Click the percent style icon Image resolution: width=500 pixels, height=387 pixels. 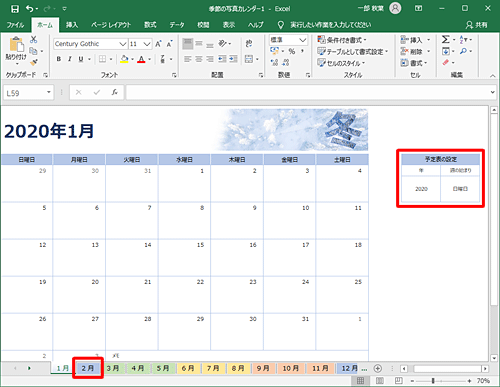pyautogui.click(x=292, y=51)
